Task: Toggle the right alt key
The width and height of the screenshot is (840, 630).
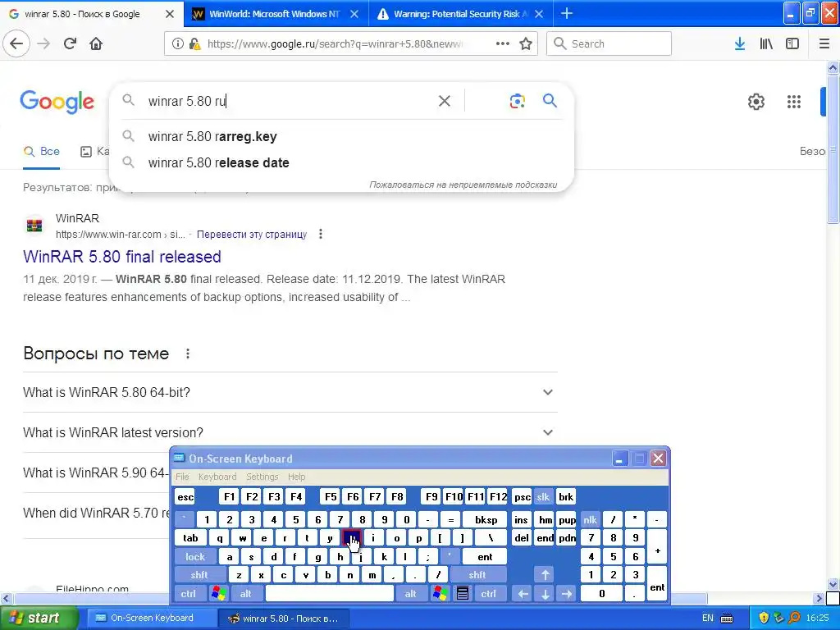Action: [410, 594]
